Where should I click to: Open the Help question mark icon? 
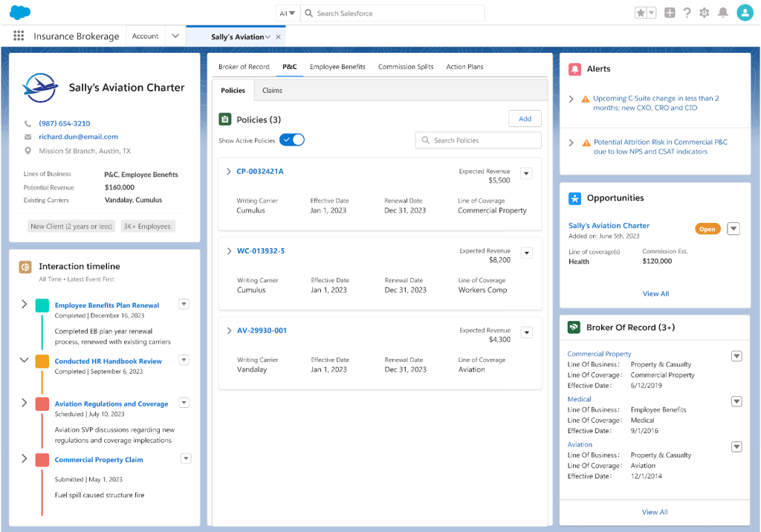click(687, 13)
